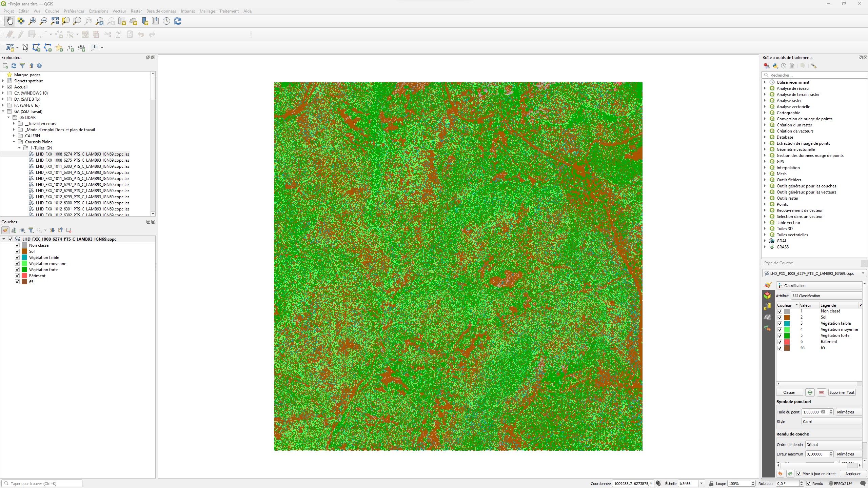Open the Classification renderer dropdown
868x488 pixels.
click(819, 286)
